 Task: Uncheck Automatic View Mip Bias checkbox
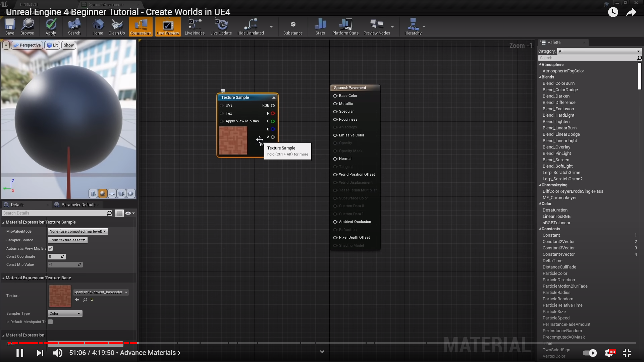click(x=50, y=248)
